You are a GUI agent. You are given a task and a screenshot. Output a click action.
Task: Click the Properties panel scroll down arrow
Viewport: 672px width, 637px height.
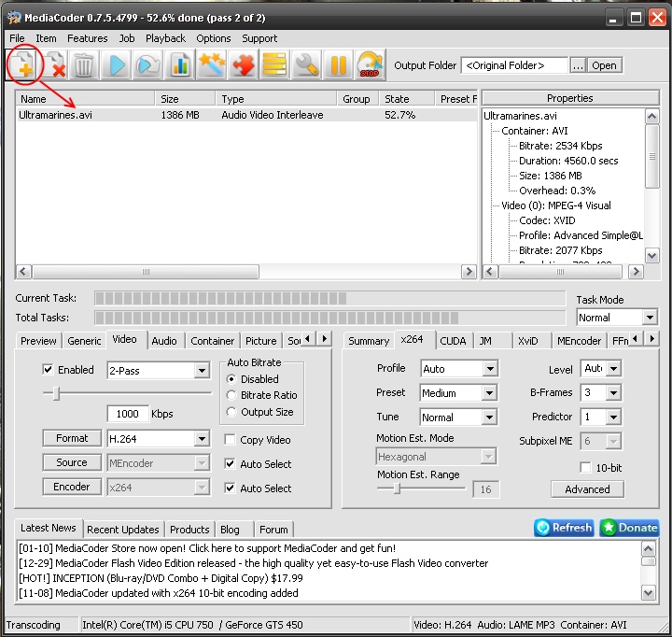(651, 256)
